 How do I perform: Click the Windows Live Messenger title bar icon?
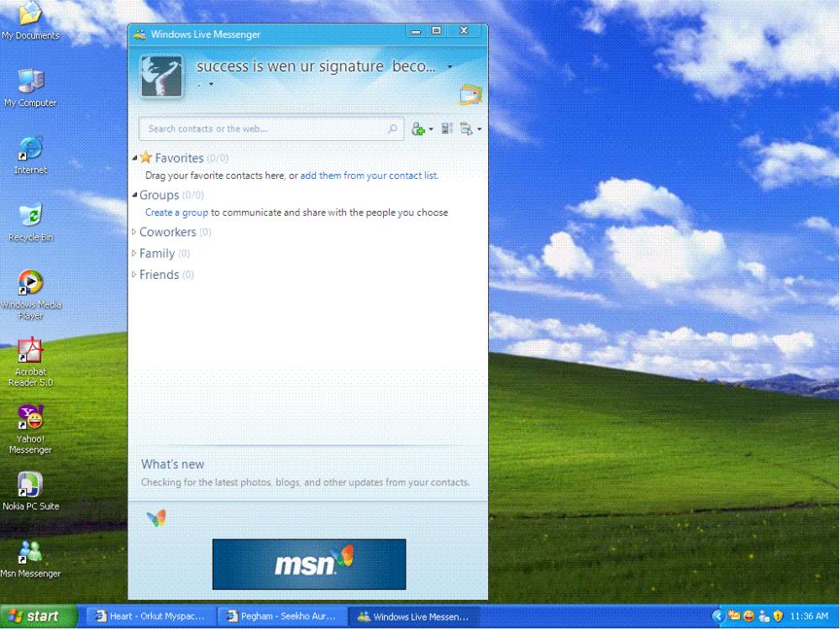click(x=139, y=34)
